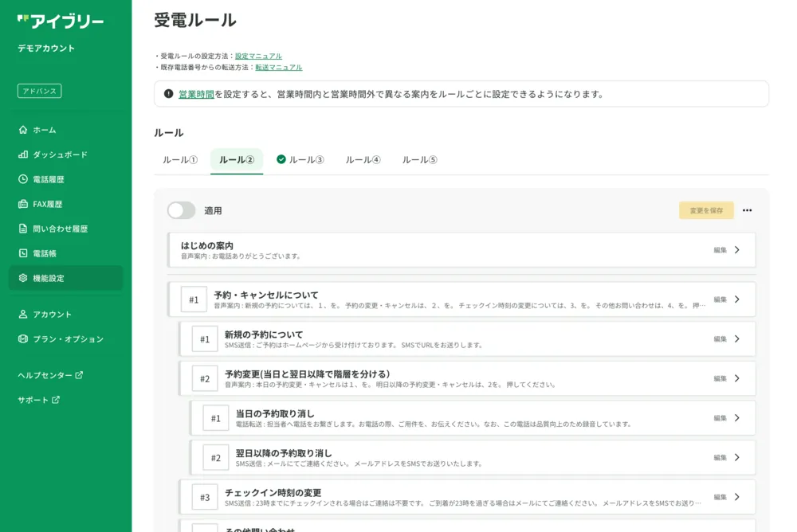Click the #2 badge of 予約変更
This screenshot has width=797, height=532.
[x=205, y=378]
